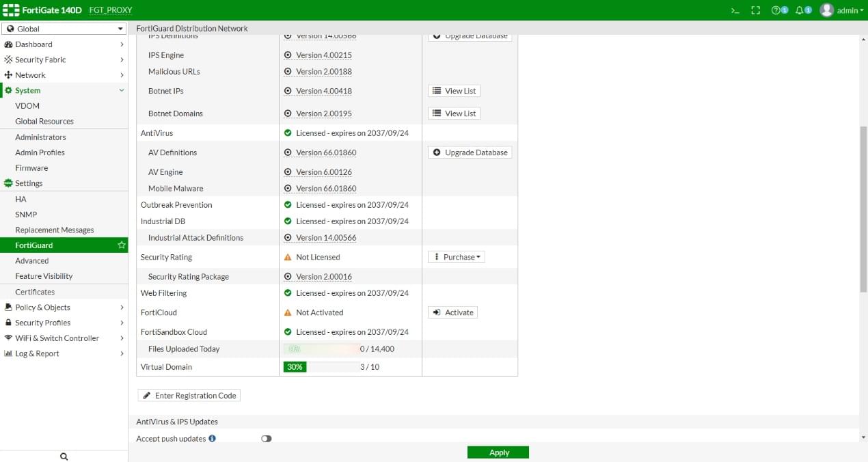
Task: Open the CLI console icon
Action: point(735,10)
